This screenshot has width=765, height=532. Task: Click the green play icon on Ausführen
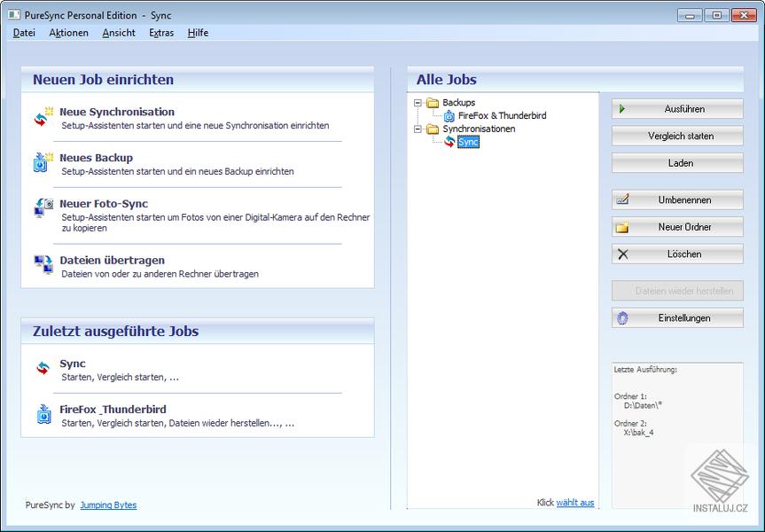(x=622, y=109)
